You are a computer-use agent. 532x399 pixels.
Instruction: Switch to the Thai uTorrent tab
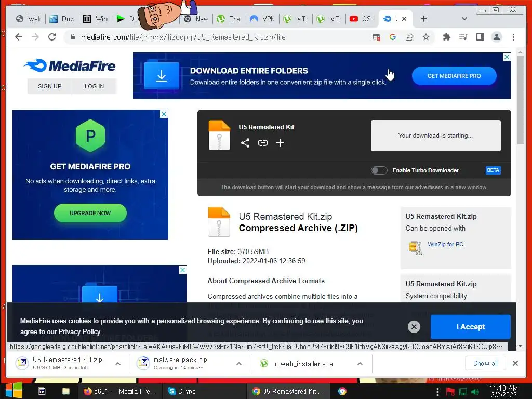point(229,19)
